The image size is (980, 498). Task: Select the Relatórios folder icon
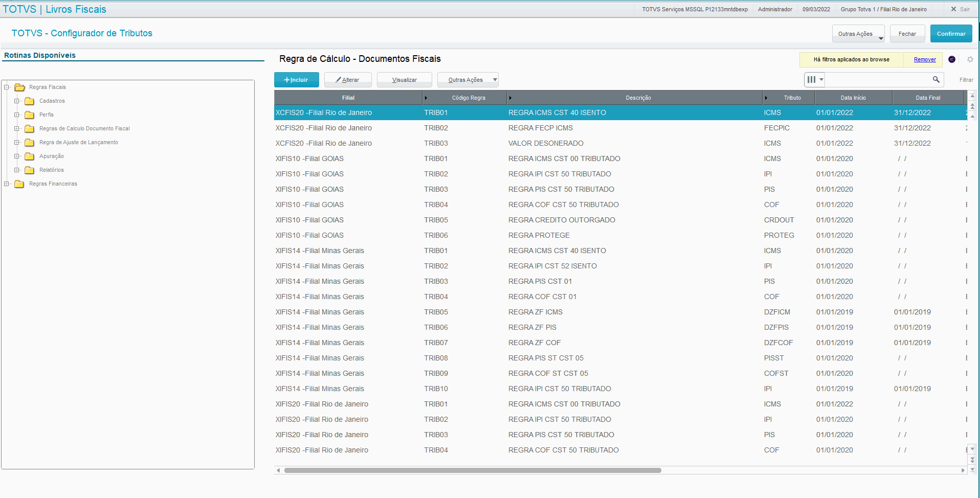pyautogui.click(x=30, y=170)
